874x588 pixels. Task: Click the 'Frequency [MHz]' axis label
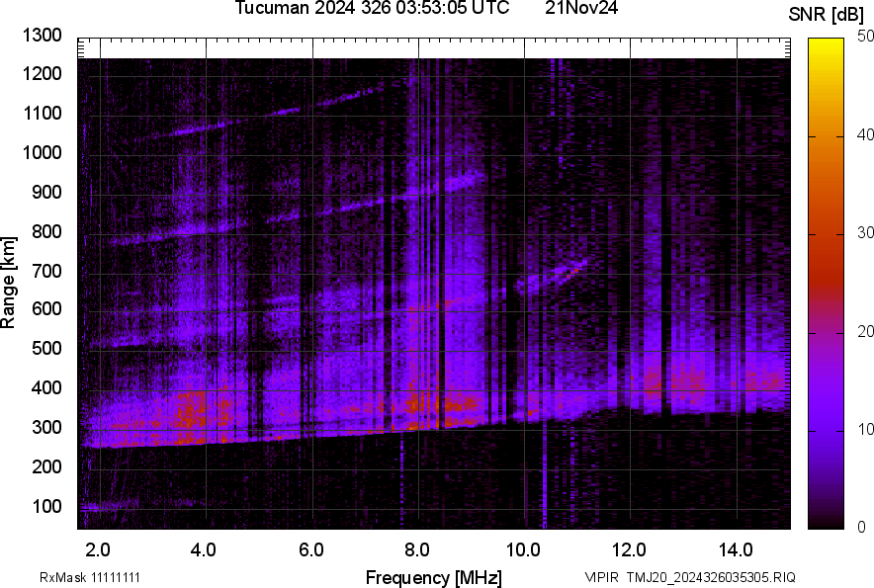coord(433,577)
